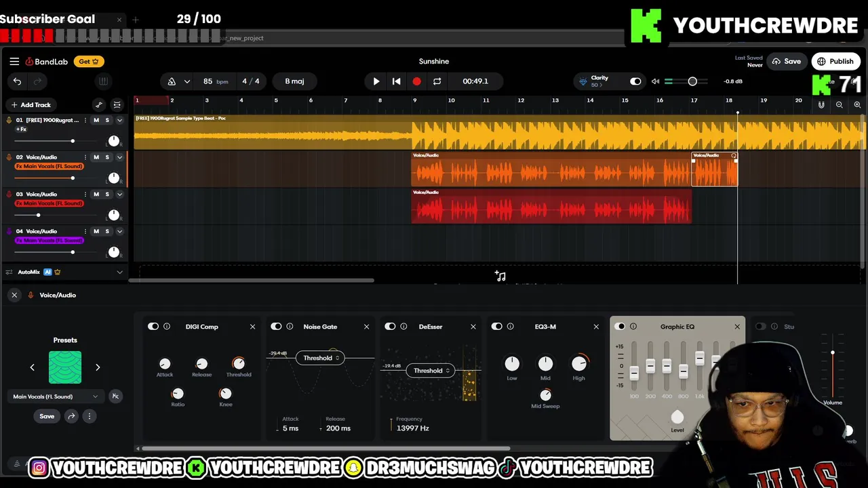Remove the Noise Gate effect
868x488 pixels.
click(366, 327)
